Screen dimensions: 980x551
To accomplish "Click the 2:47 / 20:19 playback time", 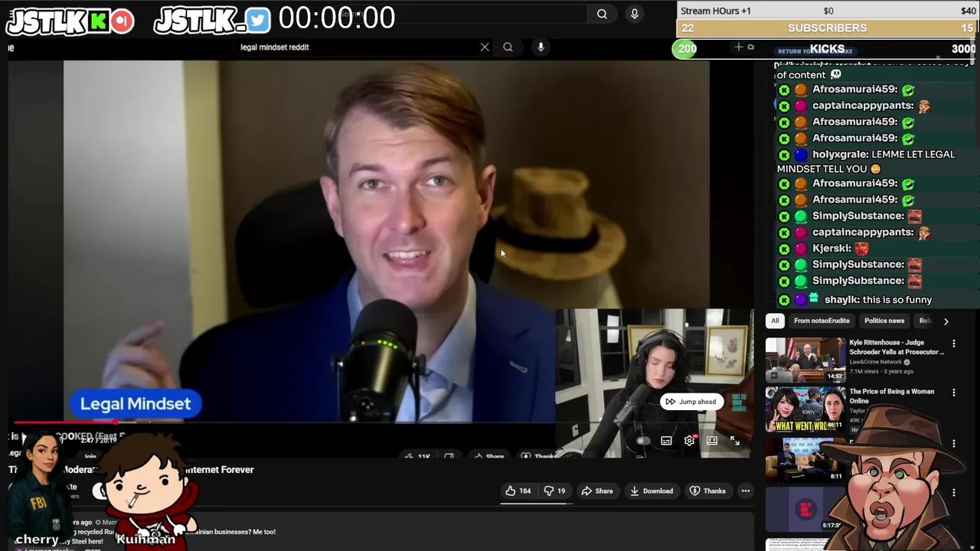I will click(98, 441).
